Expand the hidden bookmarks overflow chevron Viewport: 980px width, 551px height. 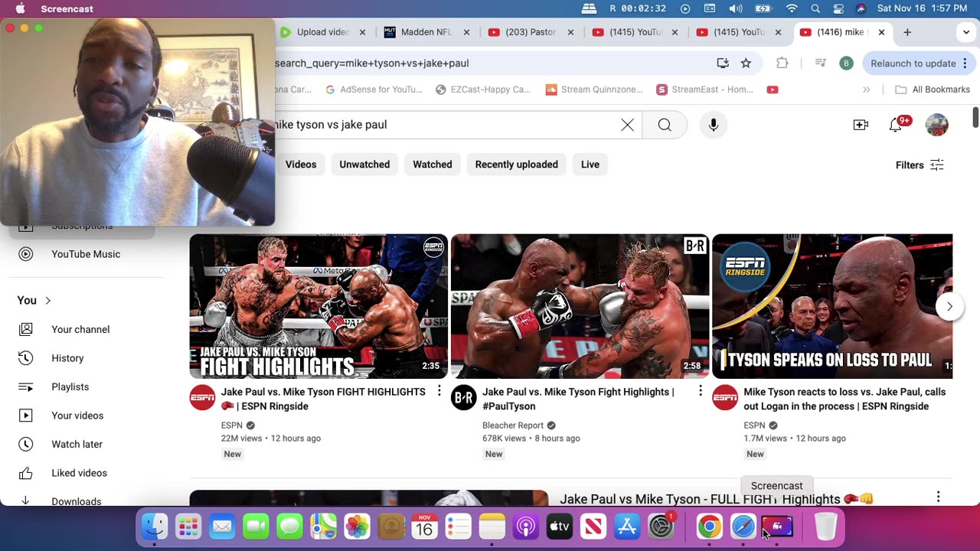(x=867, y=90)
